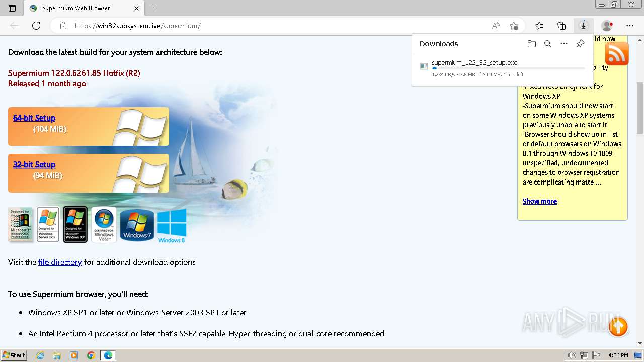The width and height of the screenshot is (644, 362).
Task: Click the page vertical scrollbar thumb
Action: tap(639, 108)
